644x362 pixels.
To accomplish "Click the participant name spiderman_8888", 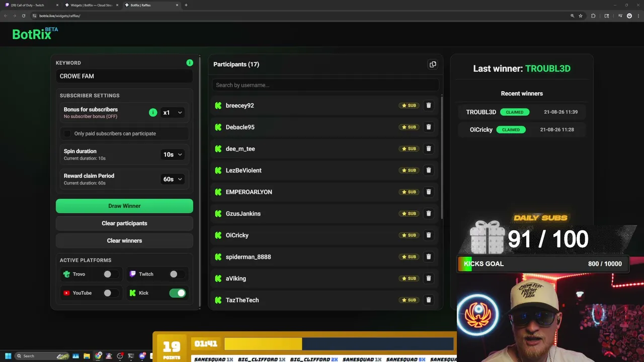I will 249,257.
